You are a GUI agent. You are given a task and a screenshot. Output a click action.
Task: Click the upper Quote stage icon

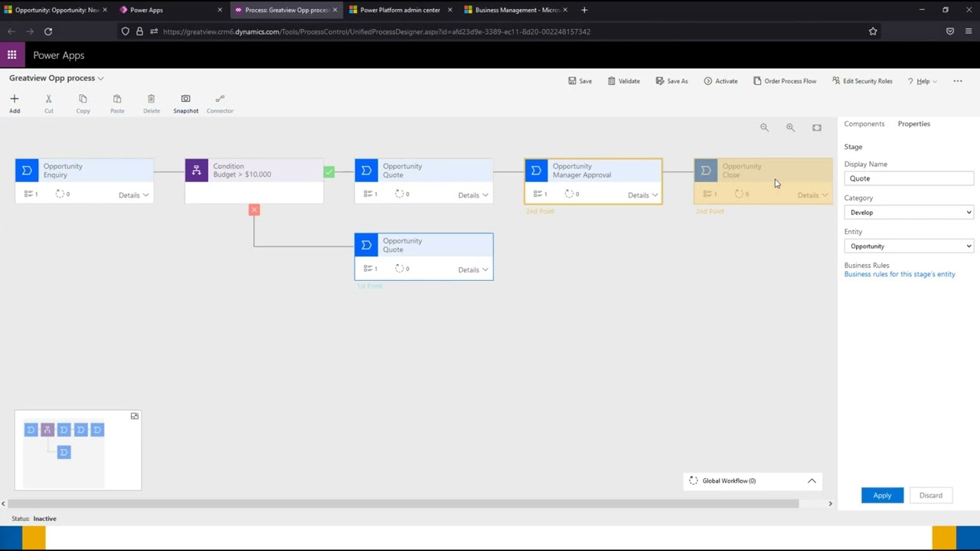[367, 170]
